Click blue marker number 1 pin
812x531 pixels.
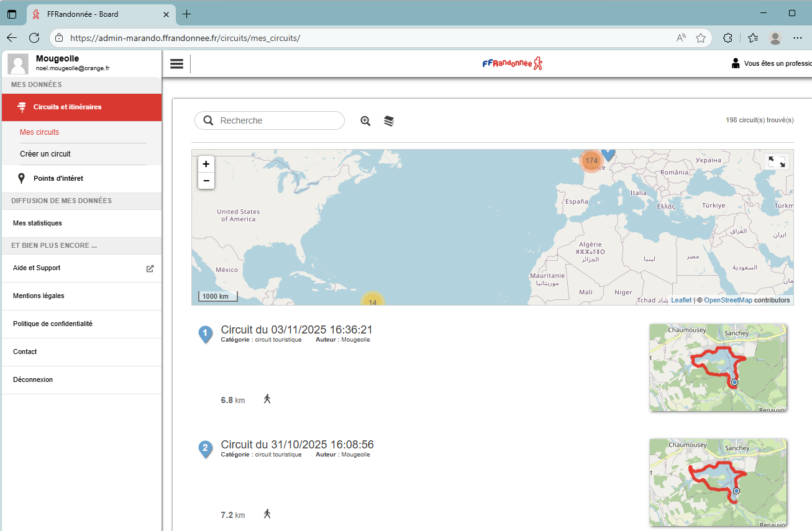(x=205, y=334)
